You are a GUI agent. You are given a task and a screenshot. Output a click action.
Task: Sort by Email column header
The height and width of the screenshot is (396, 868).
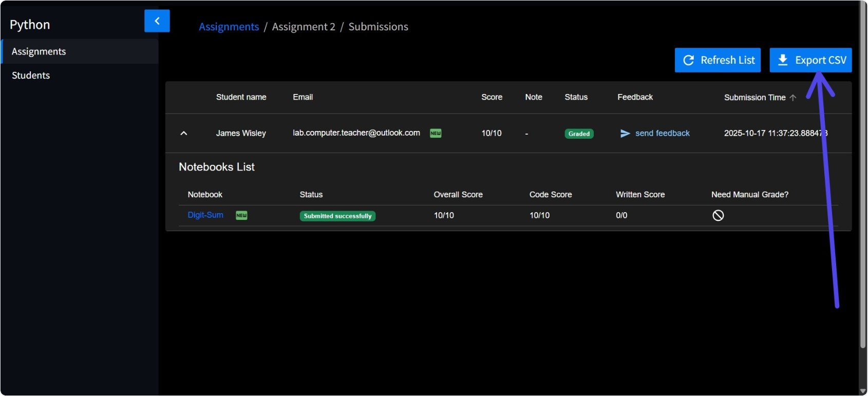click(x=303, y=97)
